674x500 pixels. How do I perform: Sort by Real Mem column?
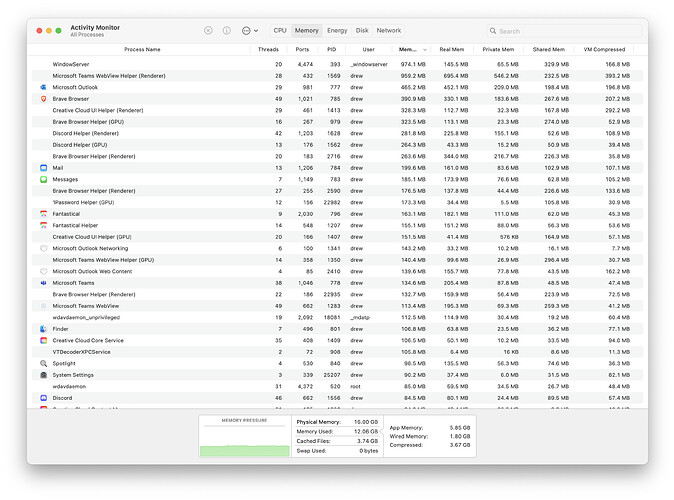point(451,49)
